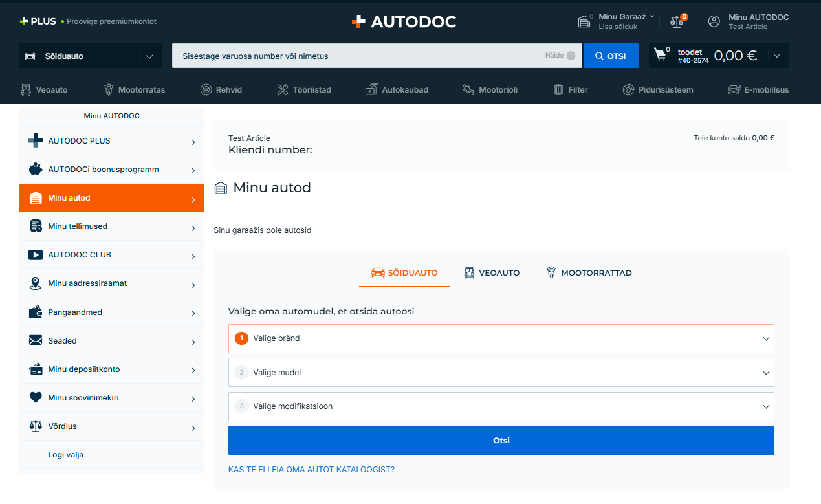821x504 pixels.
Task: Open Mootoriõli engine oil category
Action: pyautogui.click(x=490, y=90)
